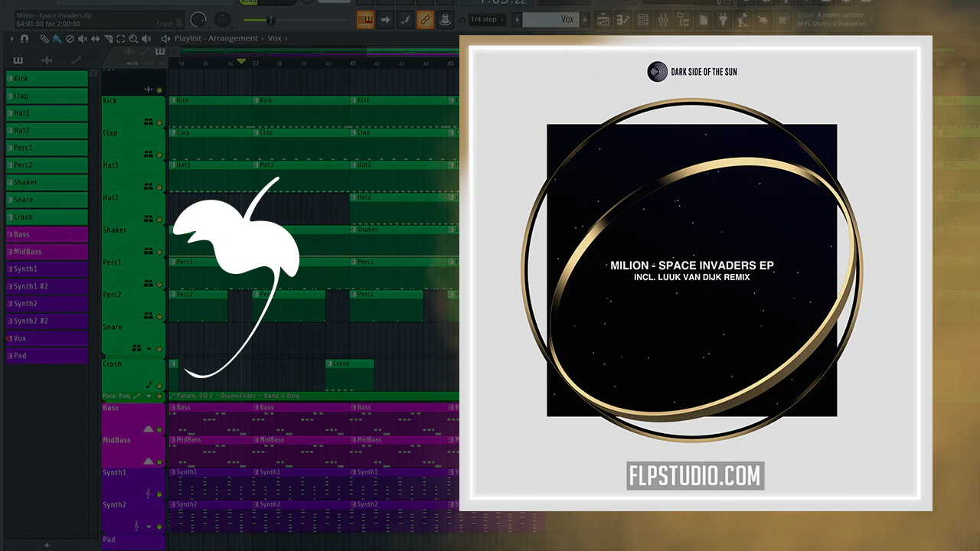Mute the Shaker track
The width and height of the screenshot is (980, 551).
(159, 251)
